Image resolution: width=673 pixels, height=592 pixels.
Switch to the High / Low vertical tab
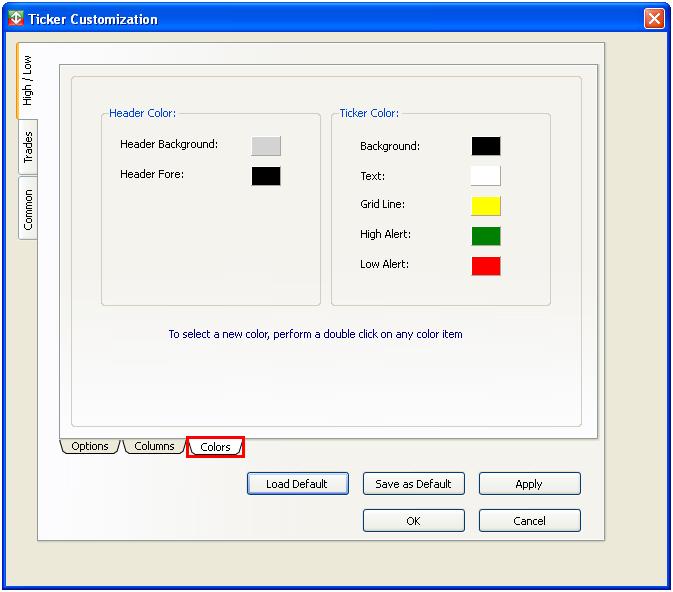pos(28,81)
